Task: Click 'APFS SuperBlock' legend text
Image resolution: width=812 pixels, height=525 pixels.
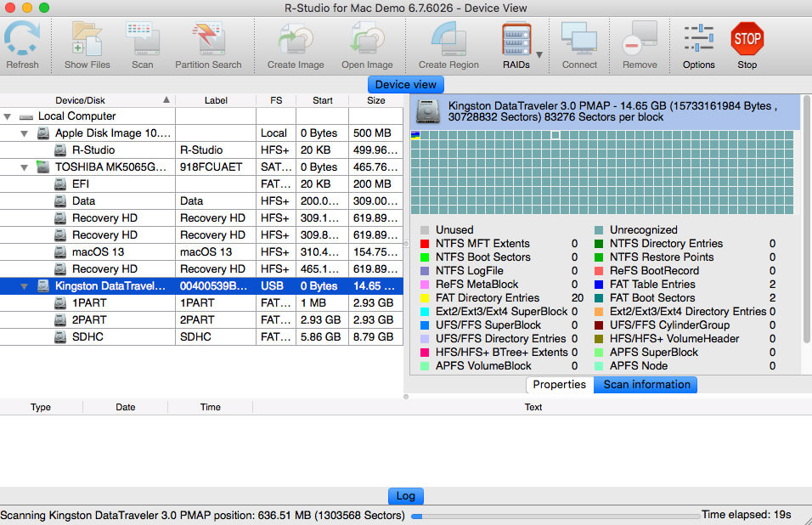Action: [653, 353]
